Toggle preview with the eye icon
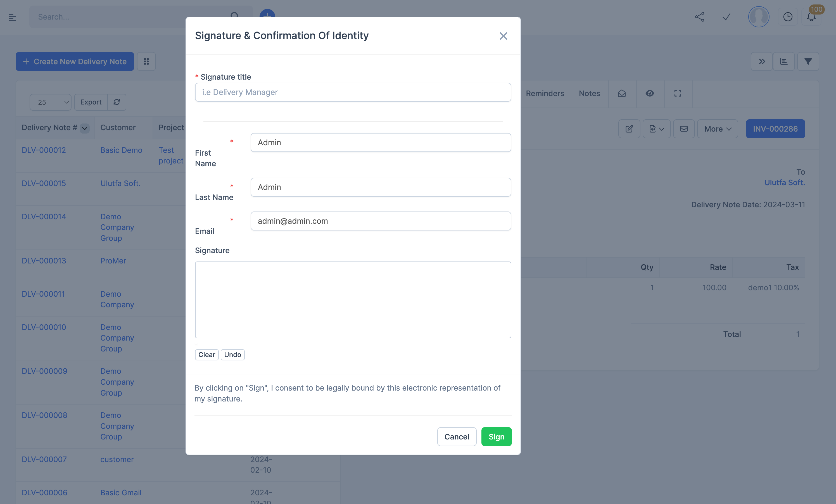Viewport: 836px width, 504px height. [649, 94]
